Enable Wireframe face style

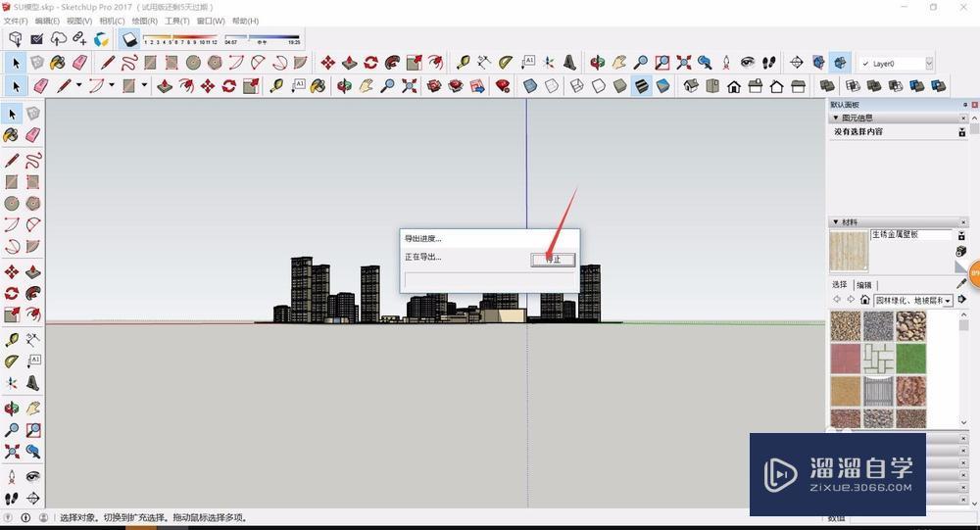(x=577, y=85)
